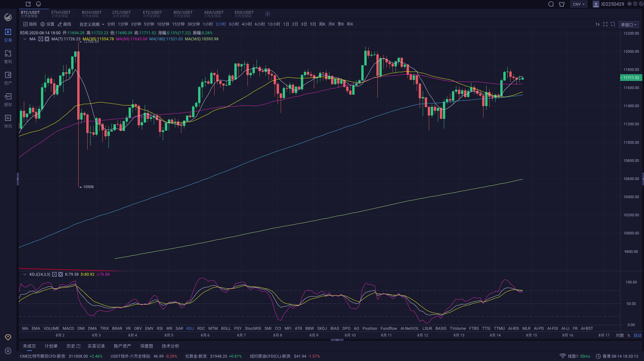The width and height of the screenshot is (644, 361).
Task: Collapse the KDJ panel with its chevron
Action: click(x=25, y=274)
